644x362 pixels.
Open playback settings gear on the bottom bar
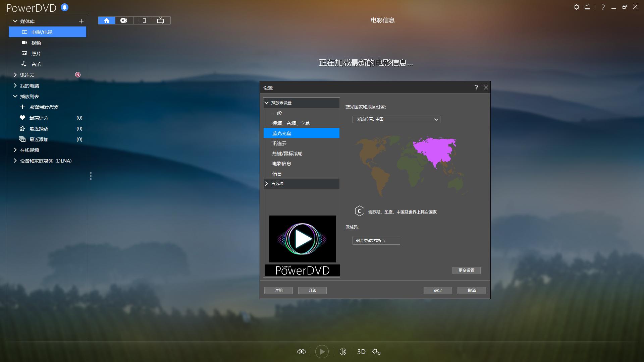click(376, 352)
